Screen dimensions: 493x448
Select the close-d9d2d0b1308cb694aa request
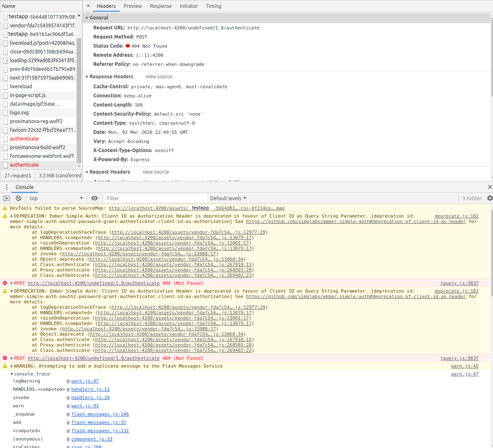pos(39,51)
